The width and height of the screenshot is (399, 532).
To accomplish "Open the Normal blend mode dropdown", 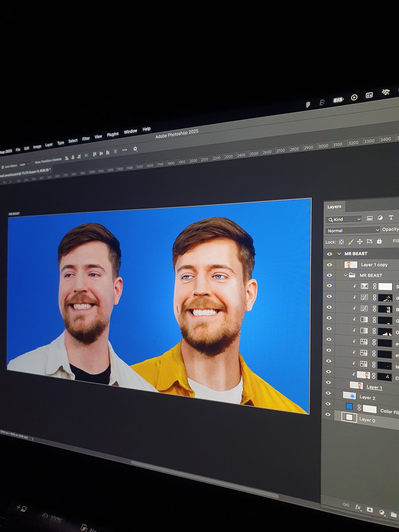I will tap(352, 231).
